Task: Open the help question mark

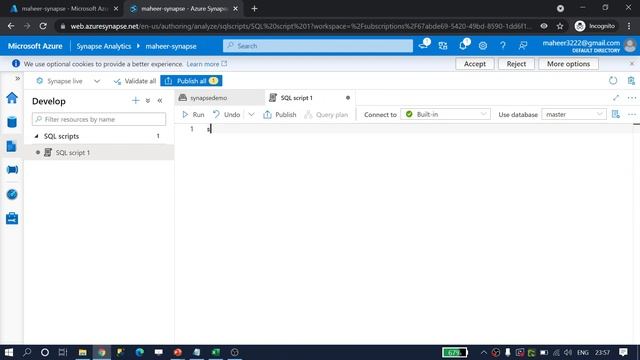Action: click(x=503, y=46)
